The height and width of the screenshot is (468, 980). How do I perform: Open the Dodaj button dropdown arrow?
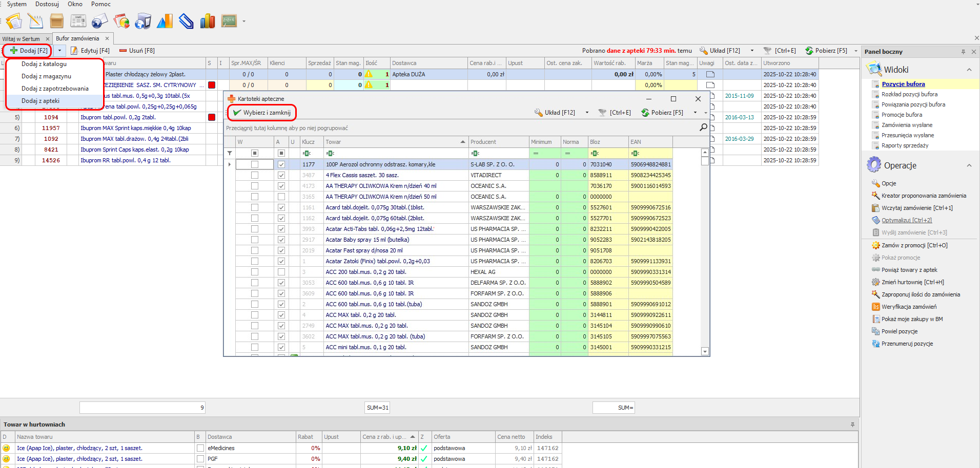(x=59, y=51)
